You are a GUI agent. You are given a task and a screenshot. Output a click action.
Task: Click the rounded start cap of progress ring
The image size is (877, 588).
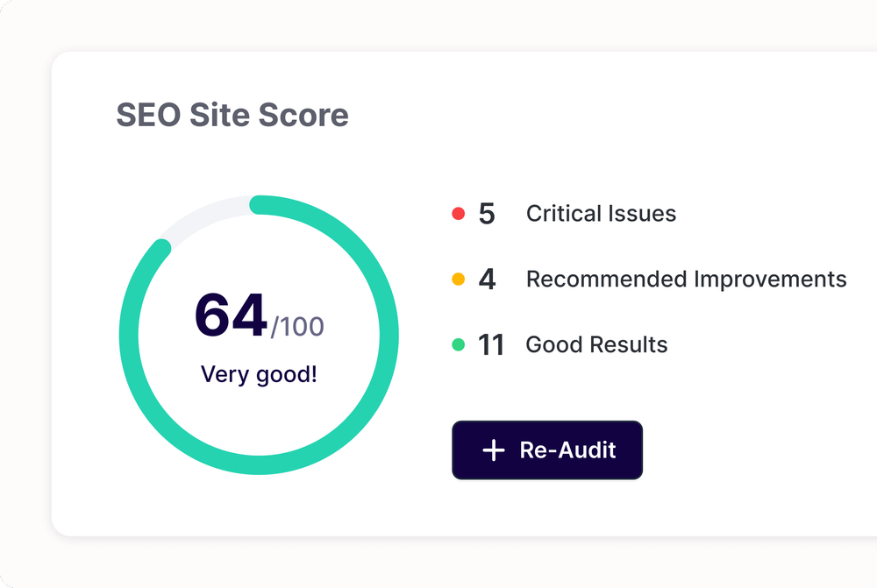[x=259, y=204]
